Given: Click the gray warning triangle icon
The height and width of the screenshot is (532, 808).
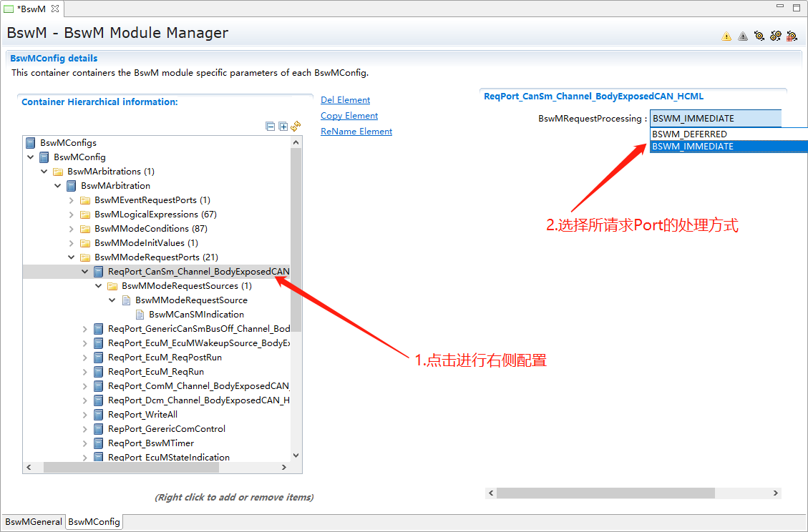Looking at the screenshot, I should pos(743,36).
